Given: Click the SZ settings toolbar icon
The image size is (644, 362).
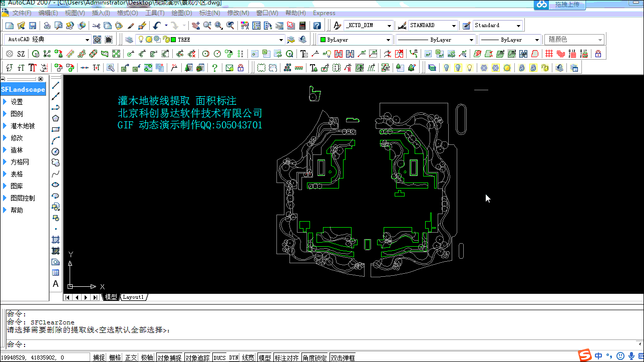Looking at the screenshot, I should tap(21, 54).
